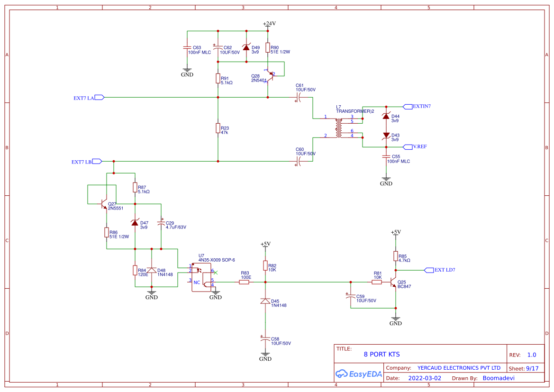Select the EXTIN7 net port
The image size is (554, 392).
click(417, 106)
